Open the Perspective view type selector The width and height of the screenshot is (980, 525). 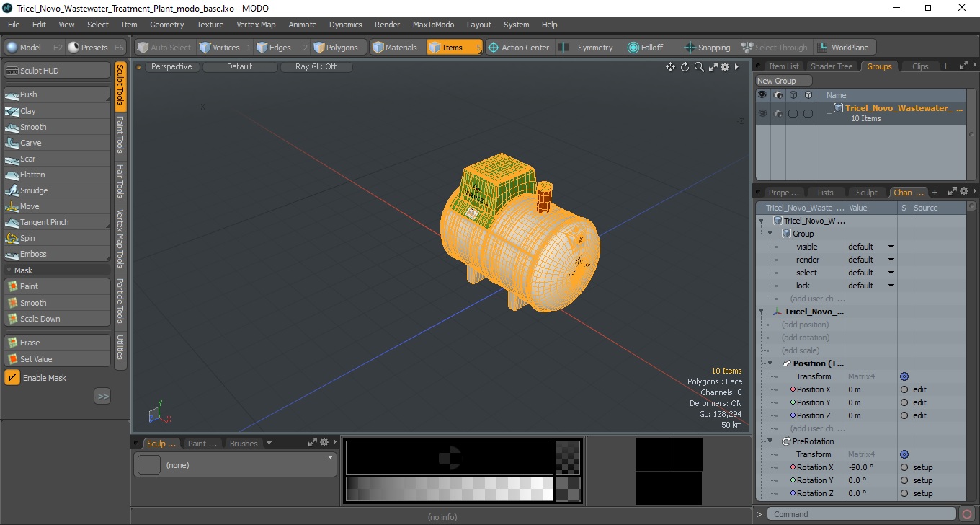click(x=172, y=66)
